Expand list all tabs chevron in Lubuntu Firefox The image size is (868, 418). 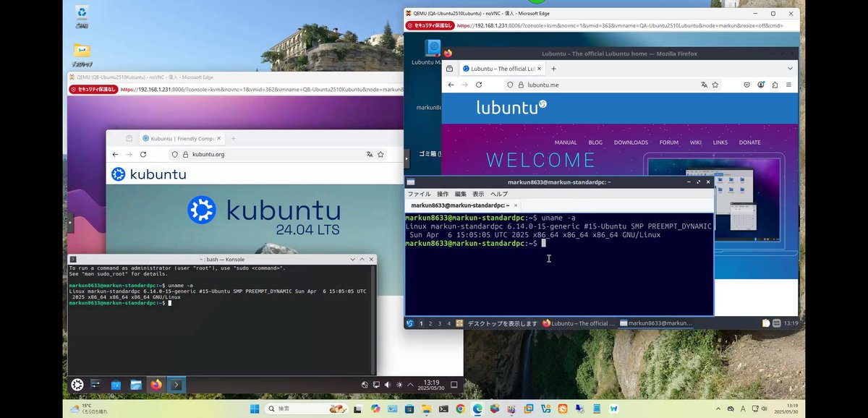pyautogui.click(x=789, y=69)
